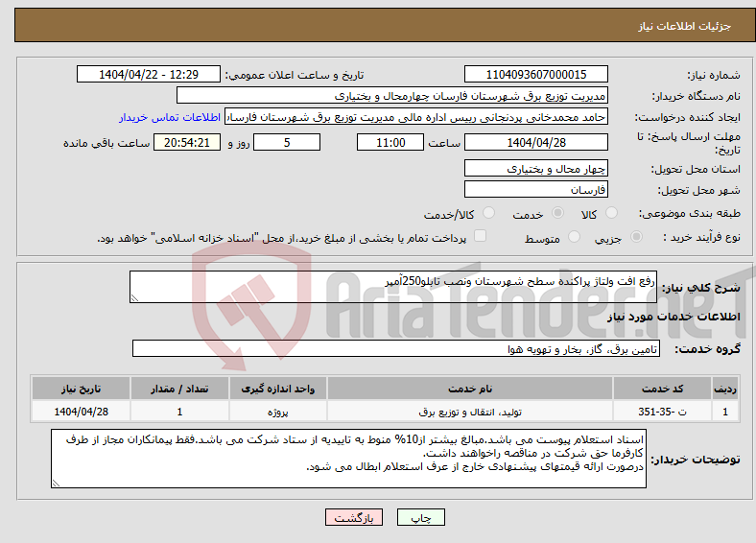Select the کالا/خدمت radio button

489,213
